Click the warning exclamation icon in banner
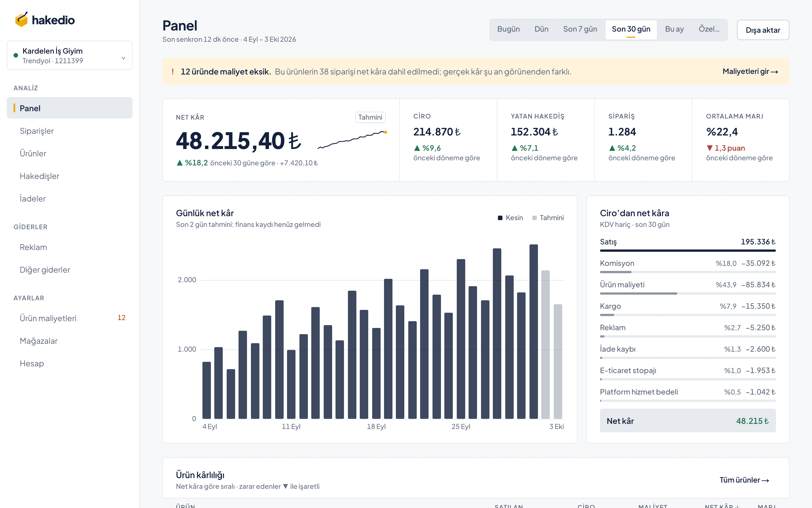 pos(173,72)
